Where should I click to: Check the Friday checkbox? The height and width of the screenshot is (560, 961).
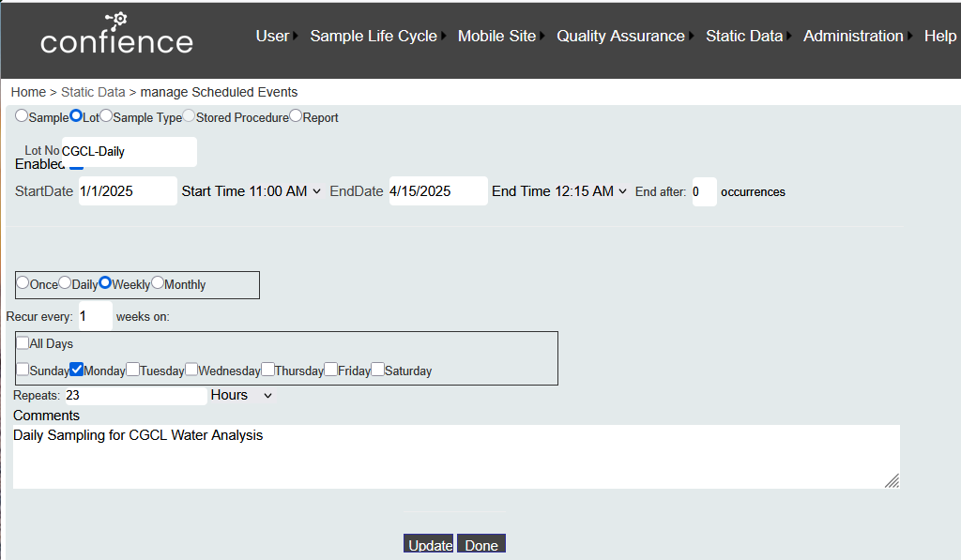331,370
